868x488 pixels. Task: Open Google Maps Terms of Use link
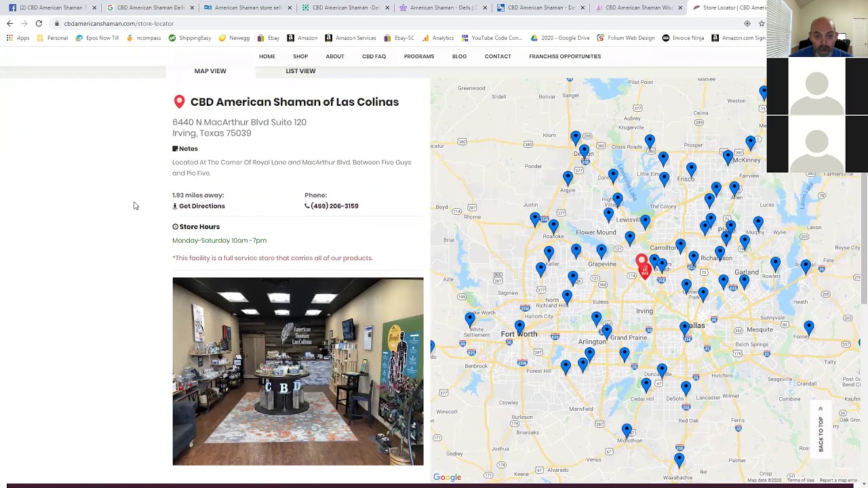(x=801, y=481)
